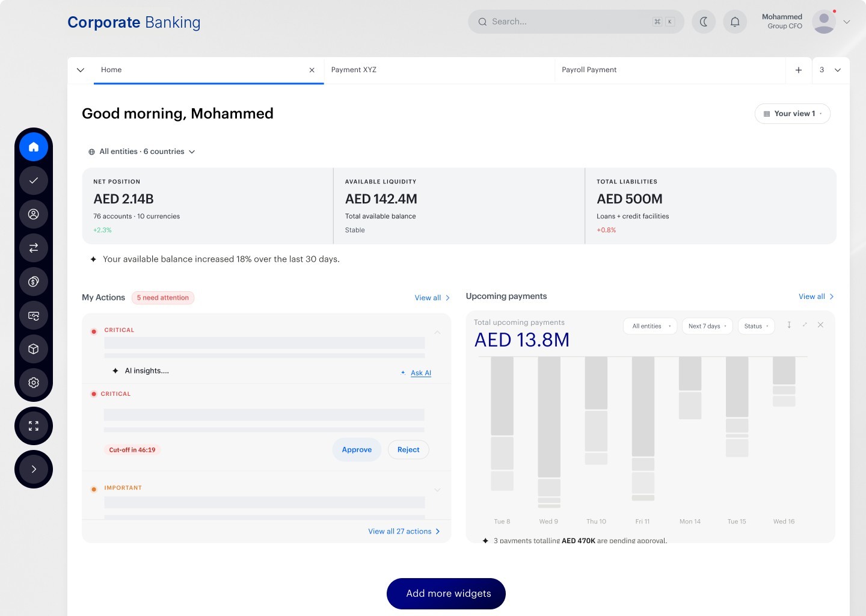866x616 pixels.
Task: Click View all 27 actions
Action: point(404,532)
